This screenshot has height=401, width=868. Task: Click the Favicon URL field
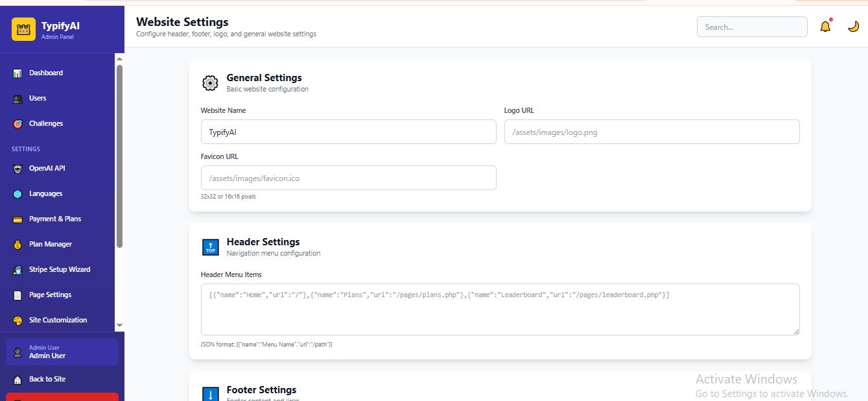coord(348,178)
